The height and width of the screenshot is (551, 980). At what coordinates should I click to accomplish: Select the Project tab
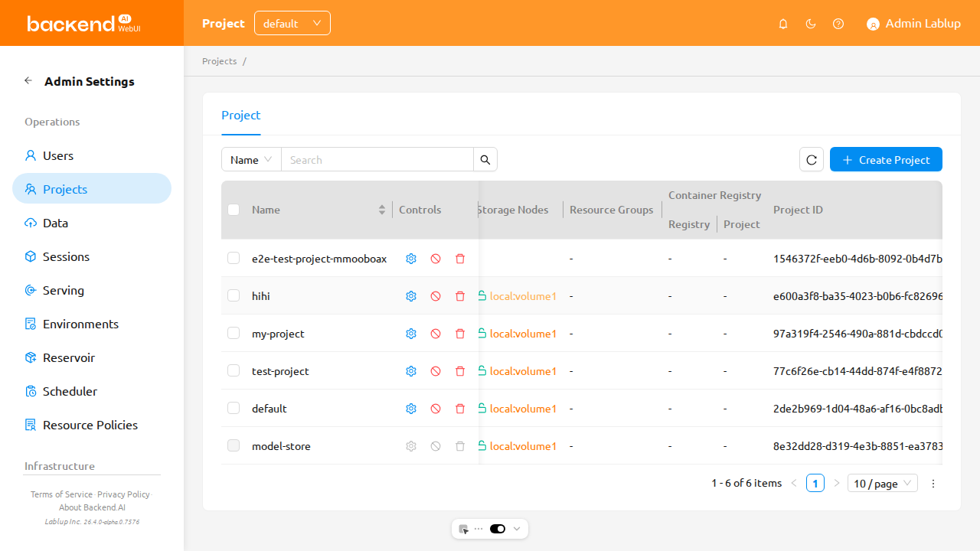click(x=241, y=115)
